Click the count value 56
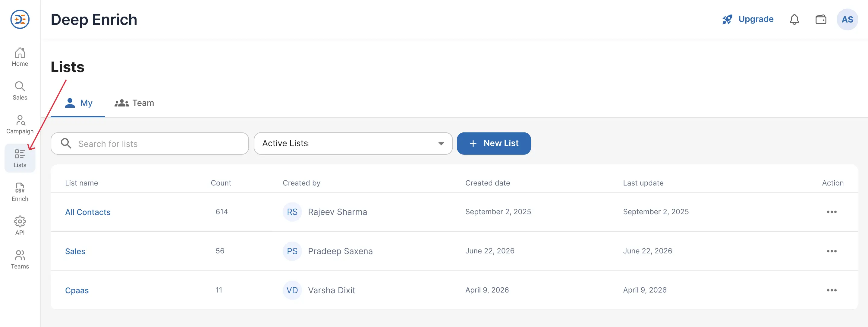 coord(220,251)
